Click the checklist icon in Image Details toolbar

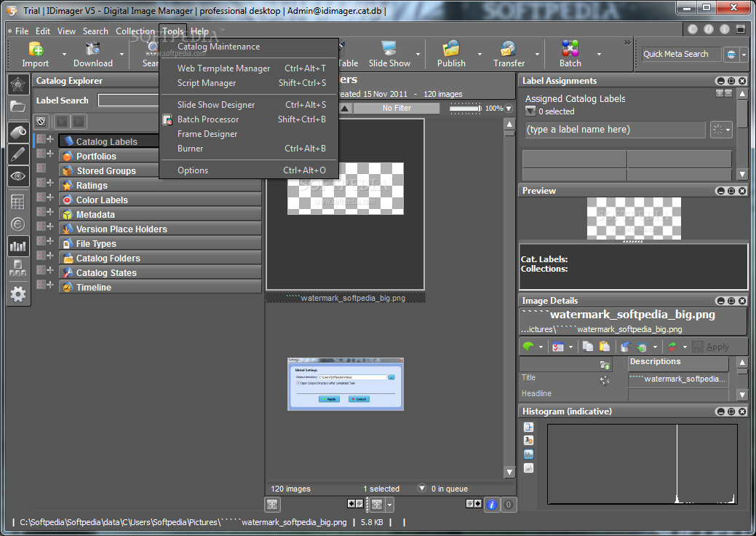click(558, 347)
